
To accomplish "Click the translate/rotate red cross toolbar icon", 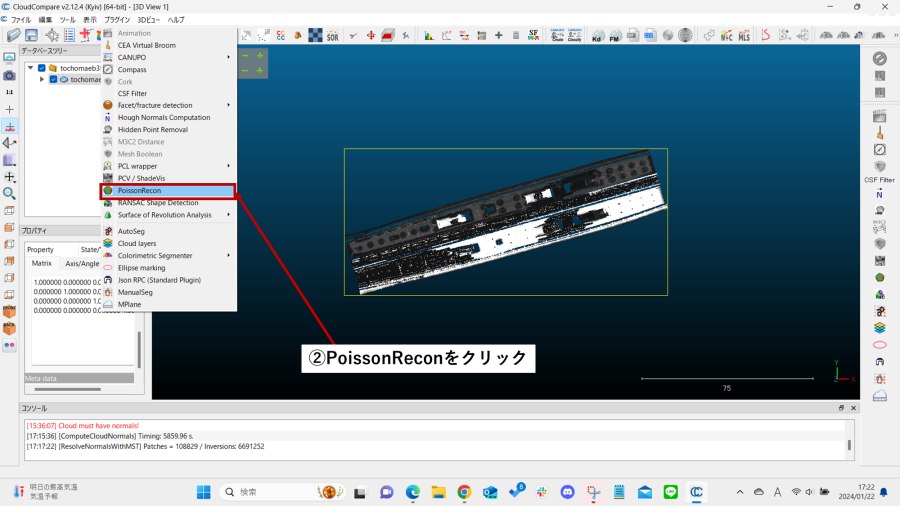I will 371,36.
